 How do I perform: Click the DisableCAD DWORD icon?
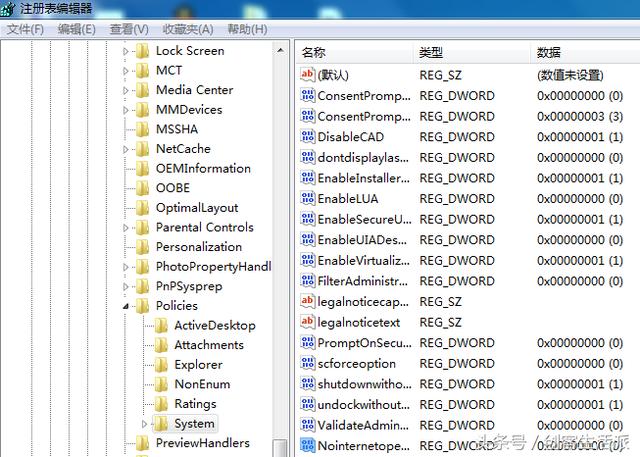307,136
